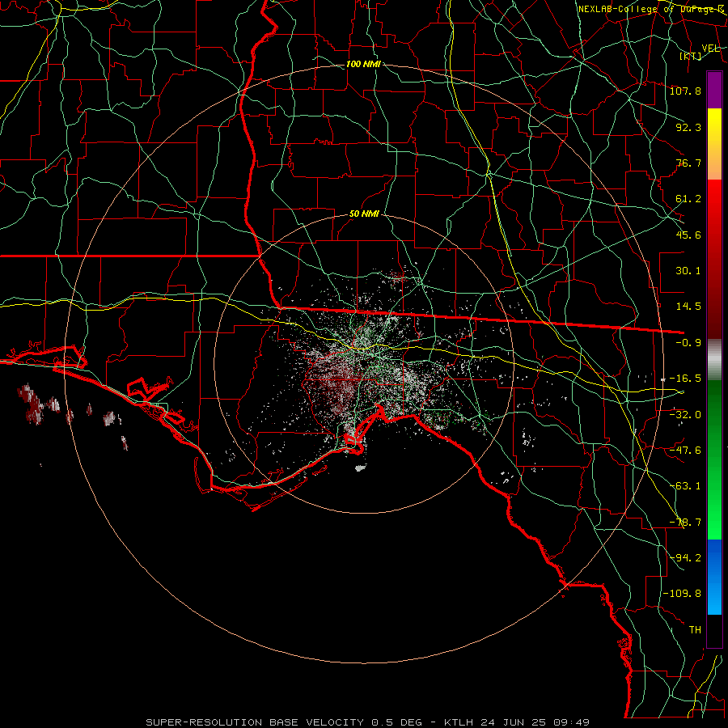728x728 pixels.
Task: Select the TH threshold label
Action: 695,630
